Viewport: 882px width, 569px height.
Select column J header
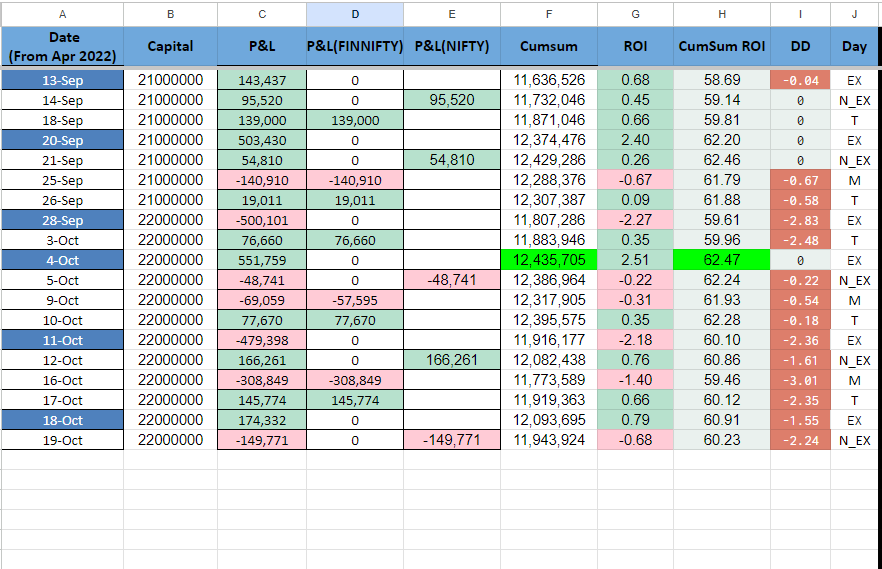(x=854, y=14)
